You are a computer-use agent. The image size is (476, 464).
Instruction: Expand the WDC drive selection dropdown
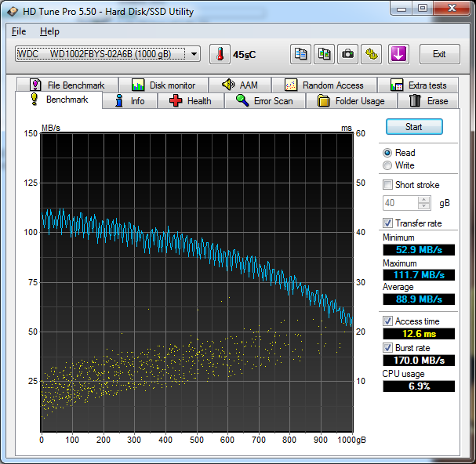pyautogui.click(x=194, y=54)
